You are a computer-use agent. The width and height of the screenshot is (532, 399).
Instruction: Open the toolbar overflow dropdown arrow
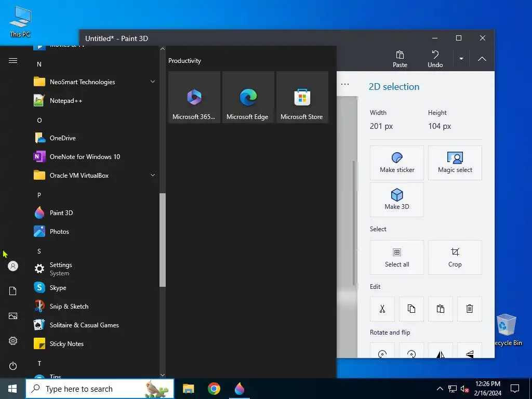click(x=461, y=59)
